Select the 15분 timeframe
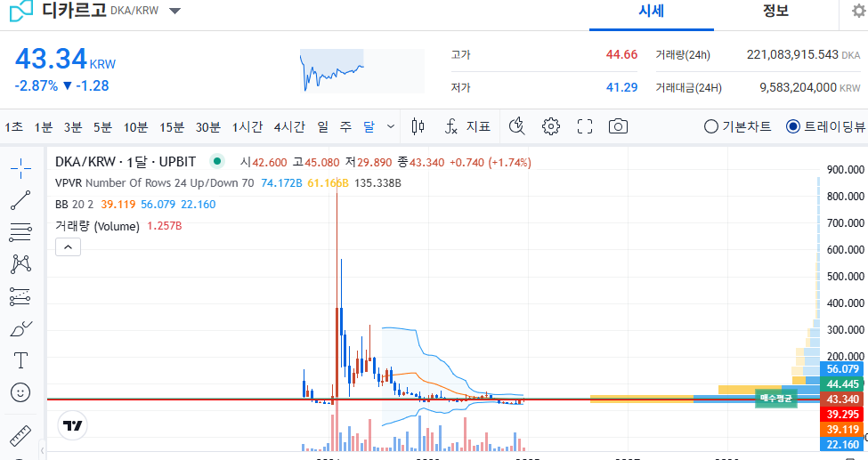868x460 pixels. pos(172,126)
